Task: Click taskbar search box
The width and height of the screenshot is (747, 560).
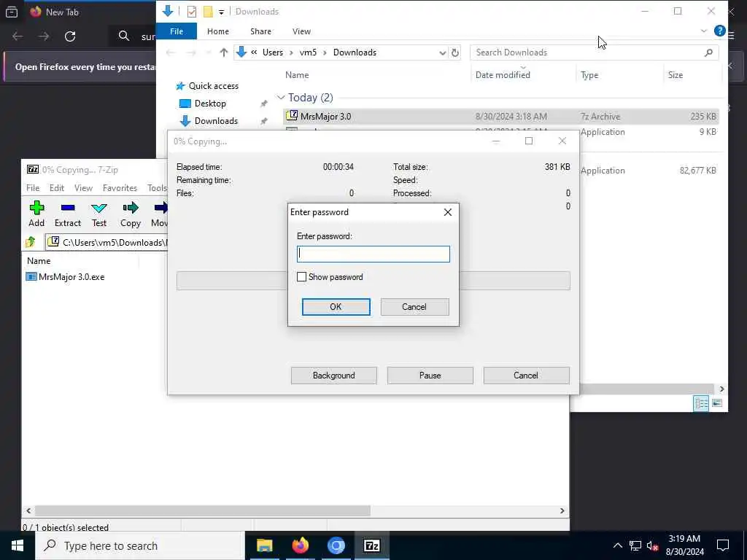Action: [140, 545]
